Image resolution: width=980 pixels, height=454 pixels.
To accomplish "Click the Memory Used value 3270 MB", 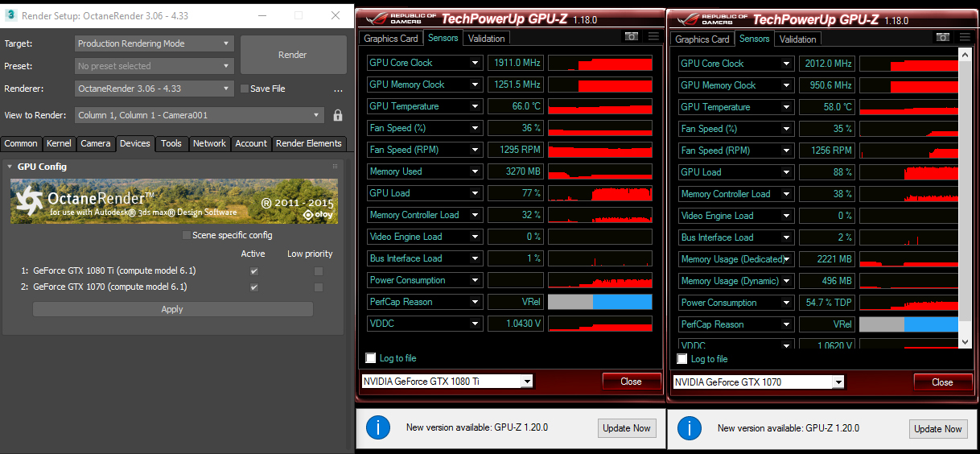I will pyautogui.click(x=516, y=171).
